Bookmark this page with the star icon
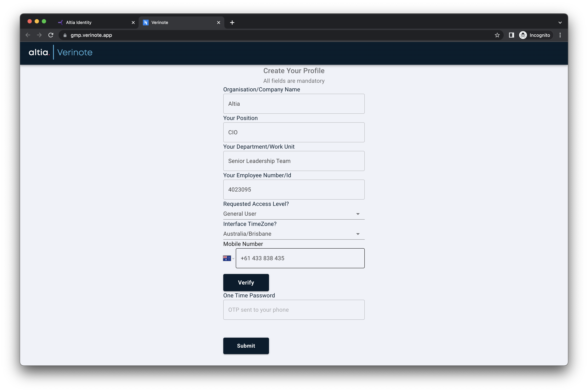The width and height of the screenshot is (588, 392). click(x=497, y=35)
